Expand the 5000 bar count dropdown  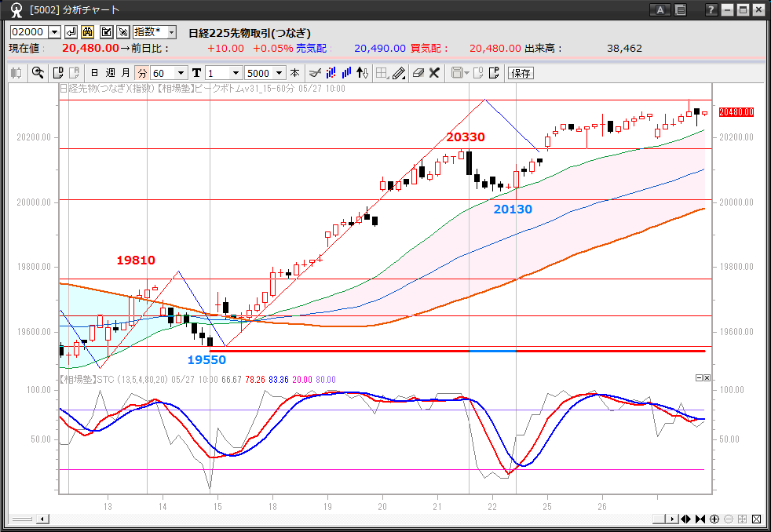279,73
